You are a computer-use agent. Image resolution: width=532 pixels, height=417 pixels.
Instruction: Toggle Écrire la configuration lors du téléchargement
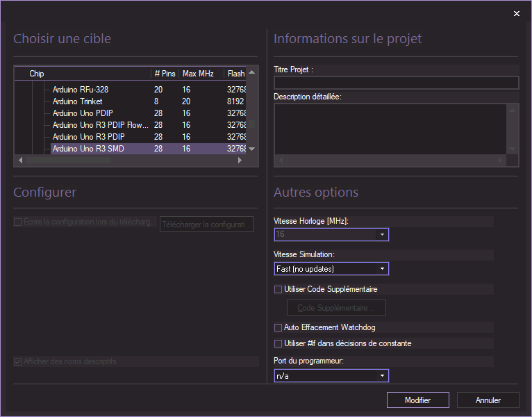coord(17,222)
